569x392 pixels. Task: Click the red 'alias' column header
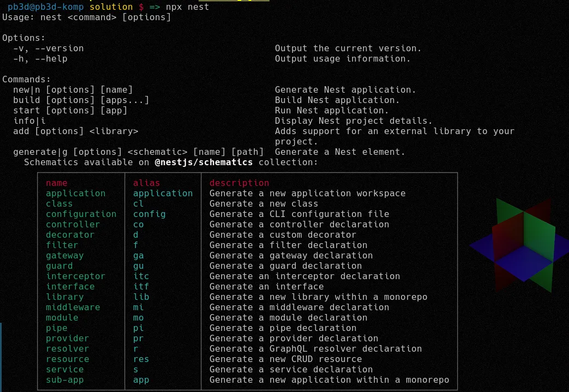click(147, 183)
